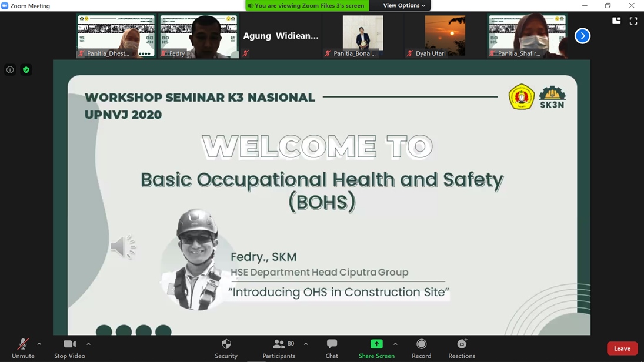Click the green Share Screen icon
644x362 pixels.
click(x=376, y=344)
